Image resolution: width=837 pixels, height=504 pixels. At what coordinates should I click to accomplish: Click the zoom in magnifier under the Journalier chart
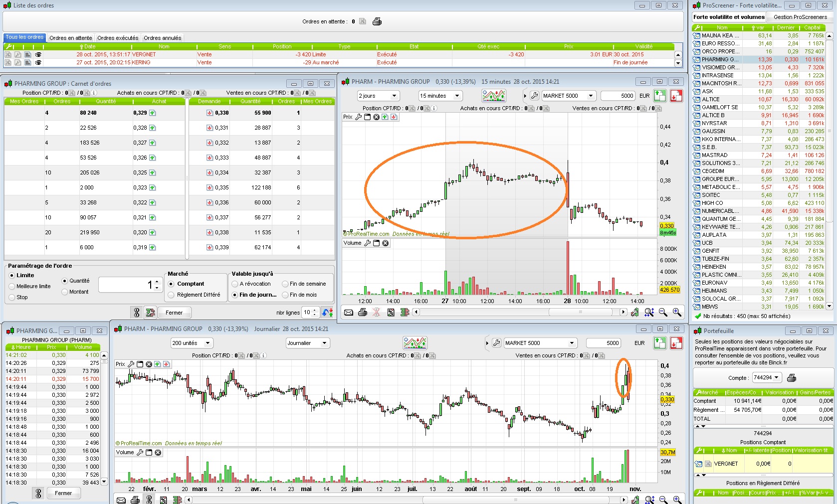[677, 500]
